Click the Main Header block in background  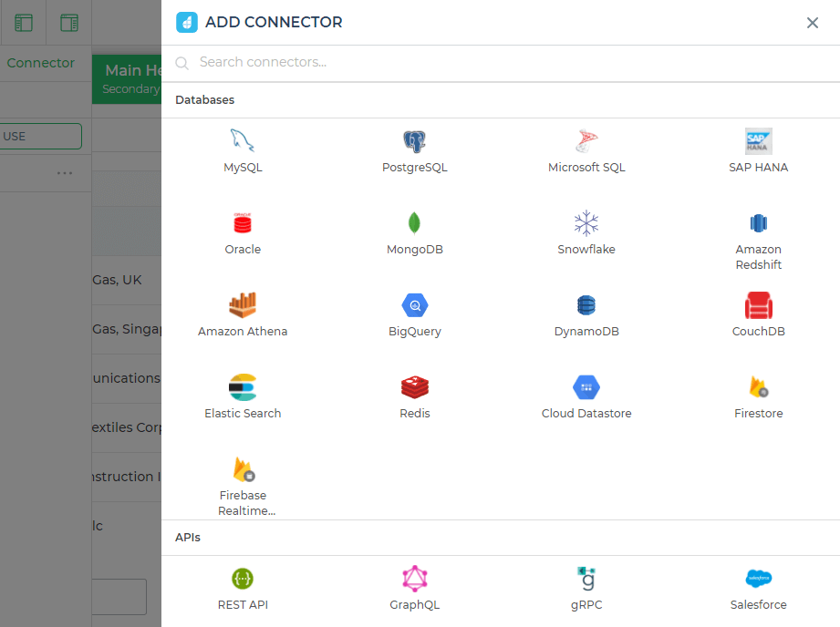[x=127, y=79]
